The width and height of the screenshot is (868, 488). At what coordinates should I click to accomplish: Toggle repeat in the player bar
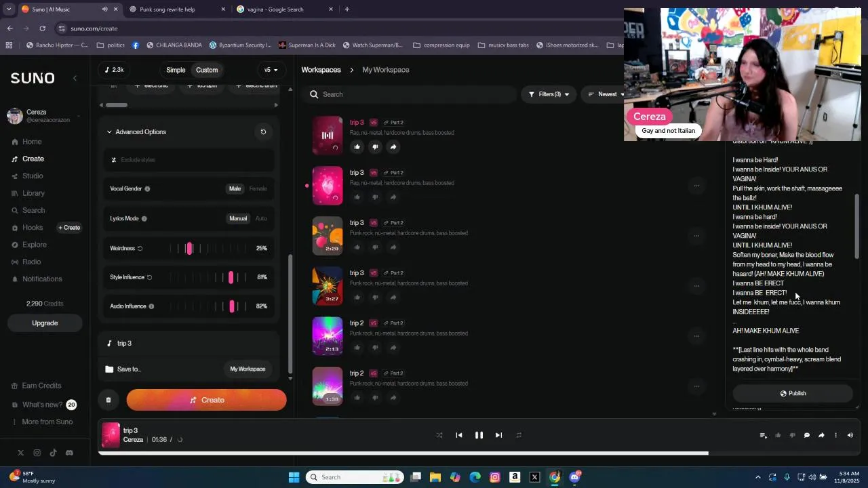pos(519,435)
